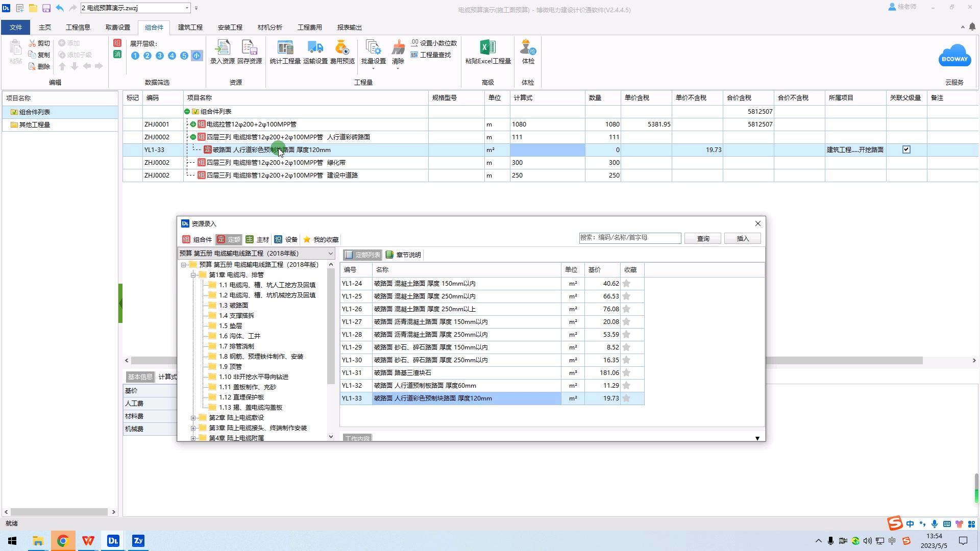
Task: Run 统计工程量 quantity statistics
Action: (x=285, y=52)
